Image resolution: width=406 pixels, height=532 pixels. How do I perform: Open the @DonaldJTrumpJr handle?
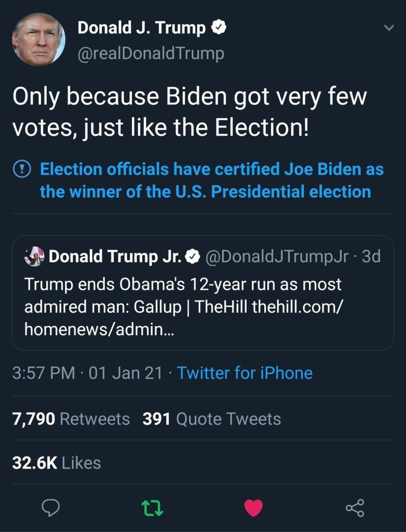276,257
